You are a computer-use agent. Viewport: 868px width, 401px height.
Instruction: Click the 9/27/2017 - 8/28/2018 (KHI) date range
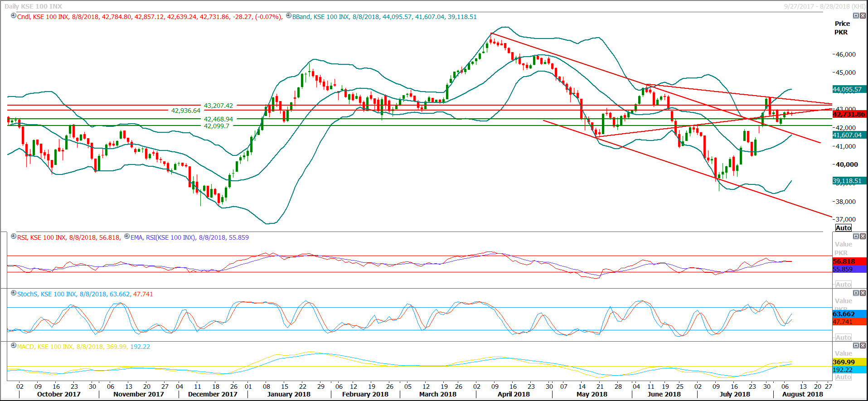pos(825,6)
